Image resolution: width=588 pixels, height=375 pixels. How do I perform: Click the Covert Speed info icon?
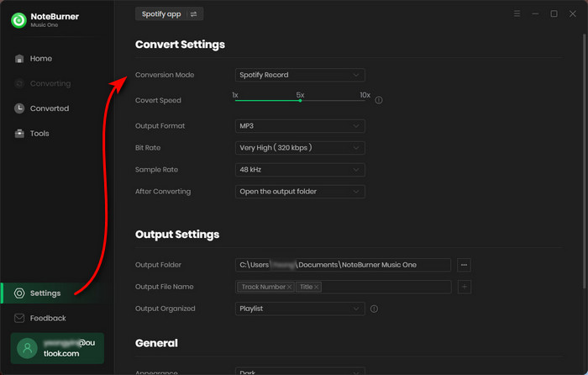coord(379,100)
